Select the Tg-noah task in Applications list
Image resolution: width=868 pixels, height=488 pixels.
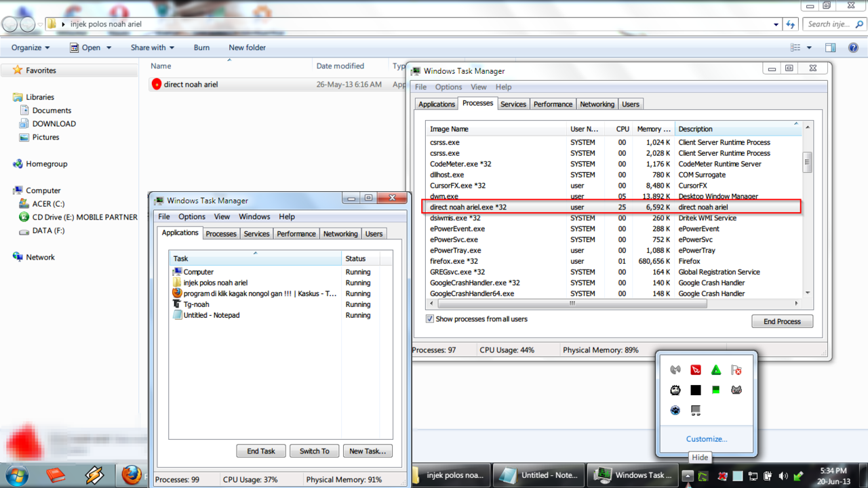point(281,304)
